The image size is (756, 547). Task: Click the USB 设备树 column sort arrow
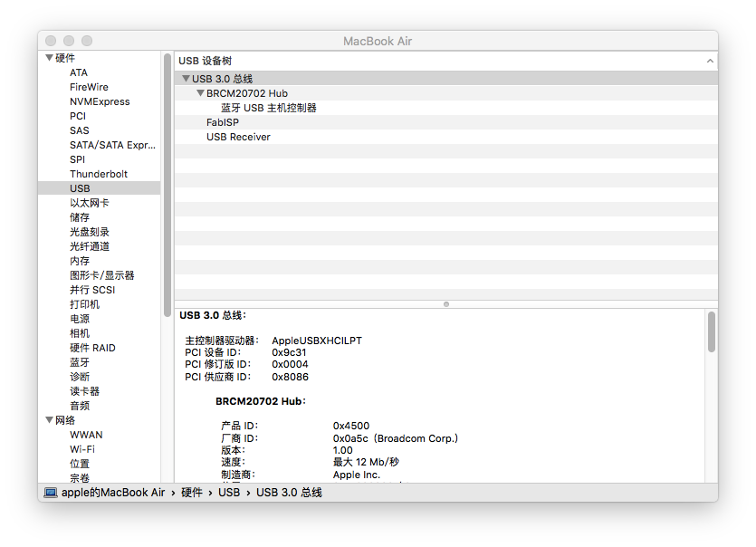coord(710,61)
